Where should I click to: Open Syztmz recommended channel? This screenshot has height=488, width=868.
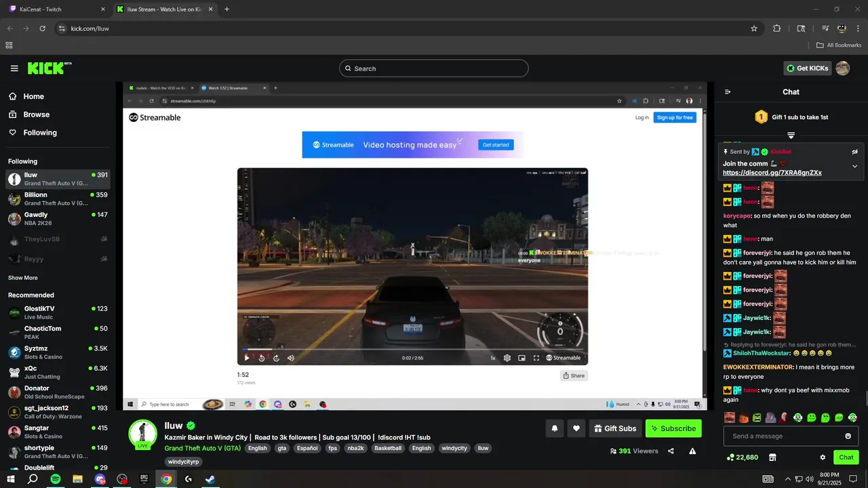pos(58,352)
